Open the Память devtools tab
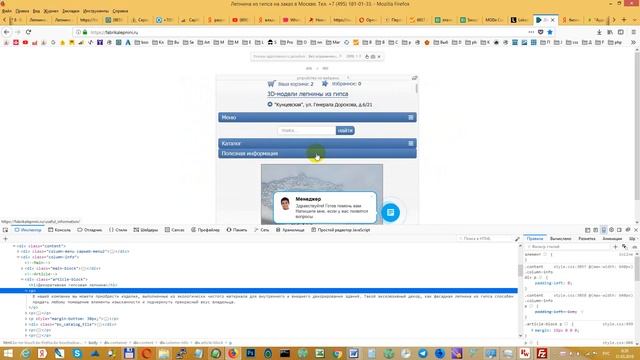640x360 pixels. coord(237,230)
